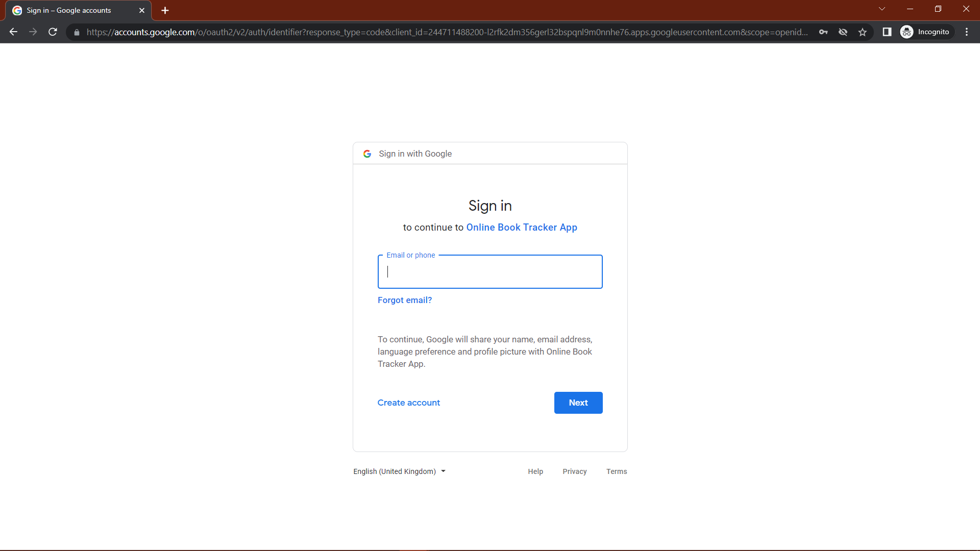Click the Next button
Image resolution: width=980 pixels, height=551 pixels.
pyautogui.click(x=578, y=403)
